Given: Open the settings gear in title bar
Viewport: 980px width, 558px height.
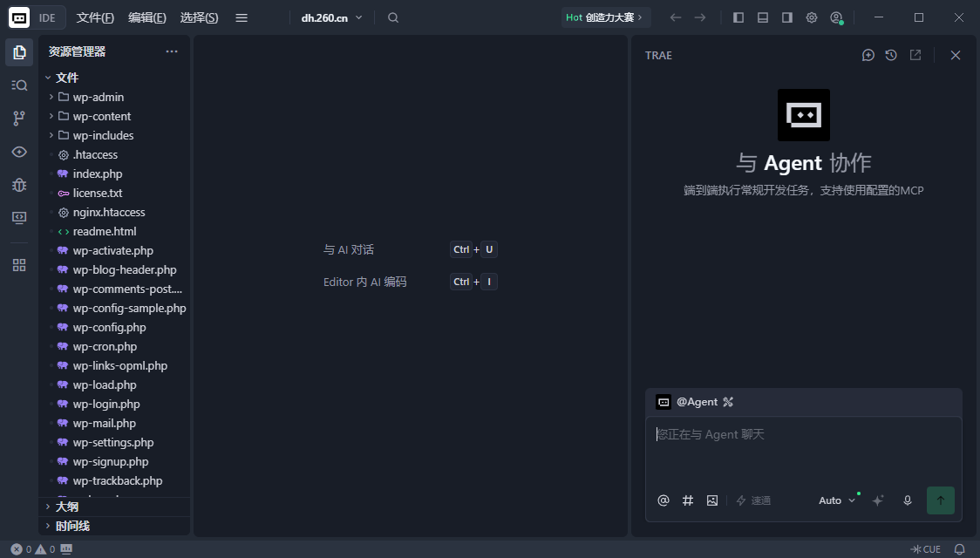Looking at the screenshot, I should coord(811,17).
